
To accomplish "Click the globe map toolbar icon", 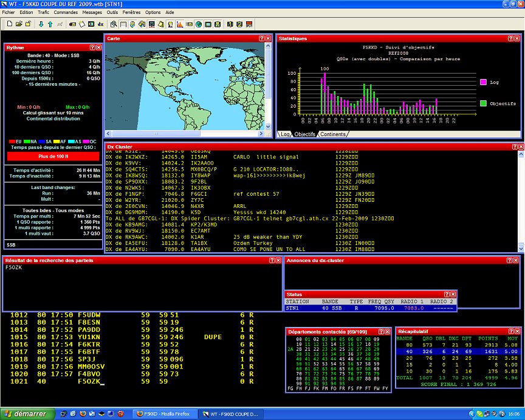I will tap(198, 24).
